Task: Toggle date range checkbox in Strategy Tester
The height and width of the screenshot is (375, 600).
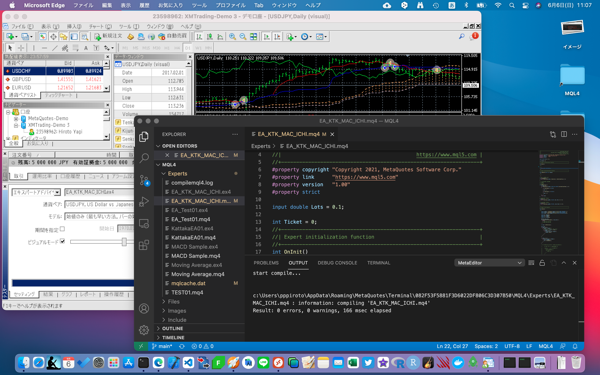Action: click(x=62, y=229)
